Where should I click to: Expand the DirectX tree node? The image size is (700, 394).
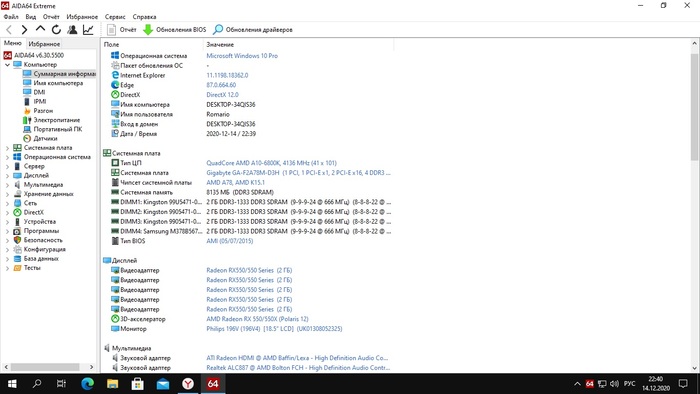point(7,212)
